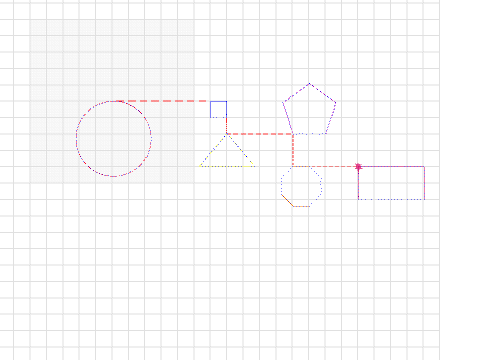Click the top vertex of the pentagon

pos(309,83)
